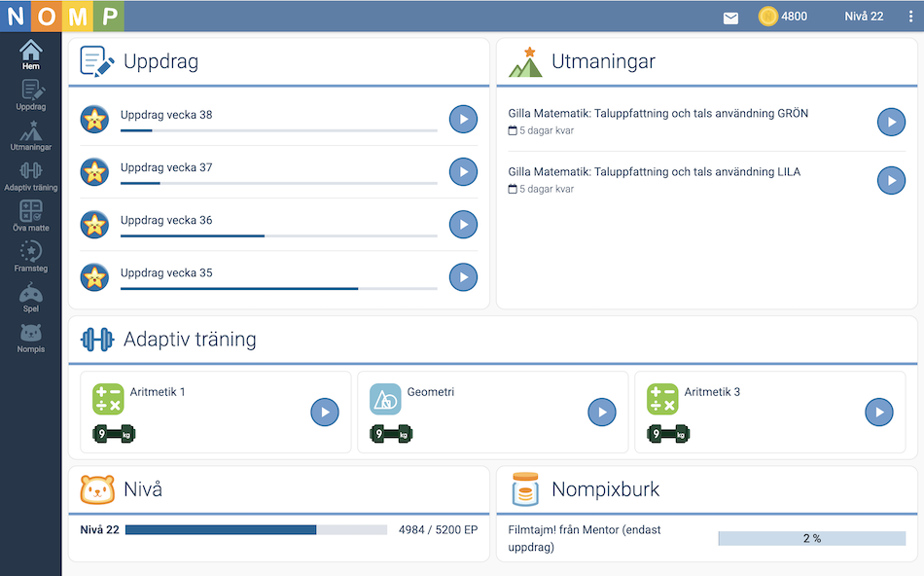Start the GRÖN challenge play button
The image size is (924, 576).
coord(891,122)
